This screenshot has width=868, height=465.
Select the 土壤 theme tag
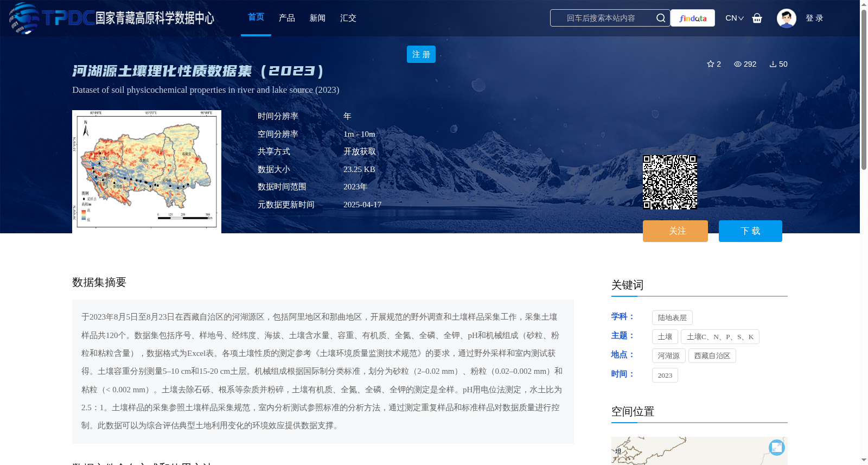(665, 337)
